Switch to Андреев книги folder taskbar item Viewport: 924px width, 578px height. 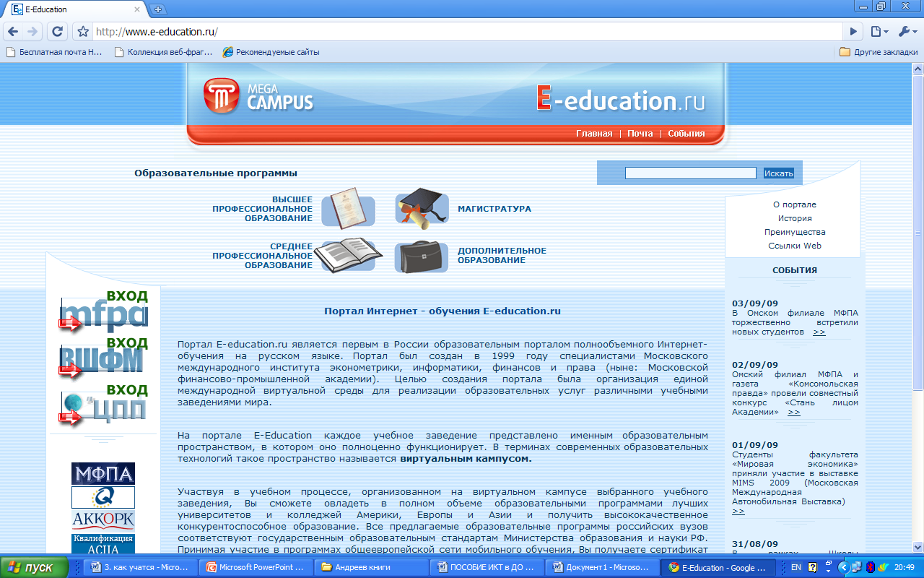(372, 568)
